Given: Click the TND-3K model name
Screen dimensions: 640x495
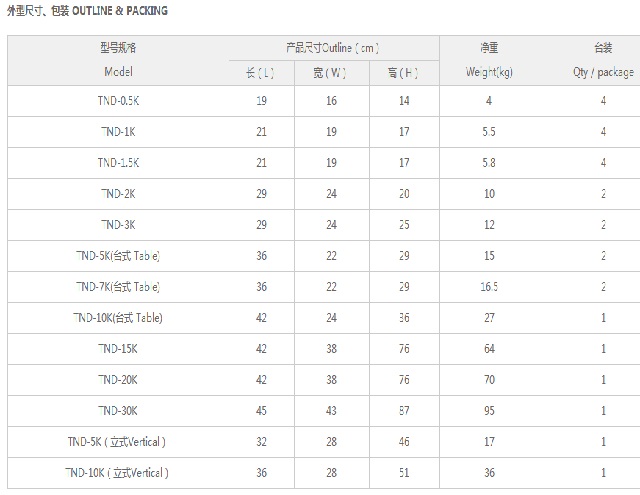Looking at the screenshot, I should 118,225.
